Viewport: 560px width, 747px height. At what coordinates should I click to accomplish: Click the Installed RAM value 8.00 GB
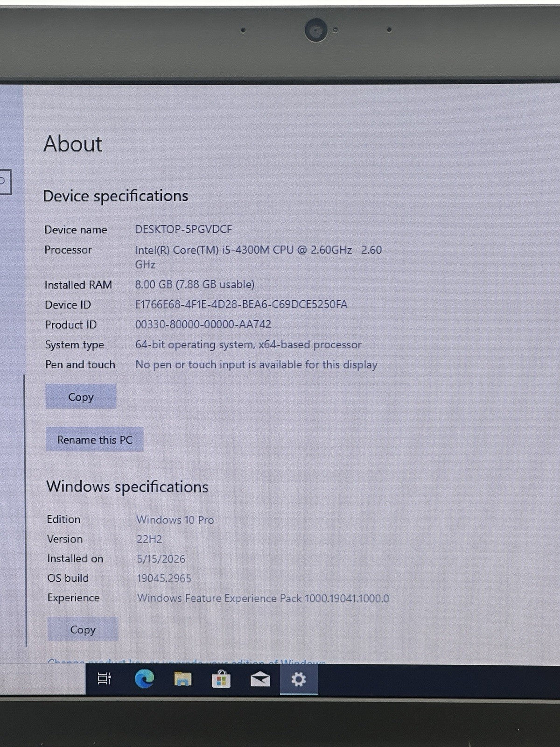pos(195,284)
